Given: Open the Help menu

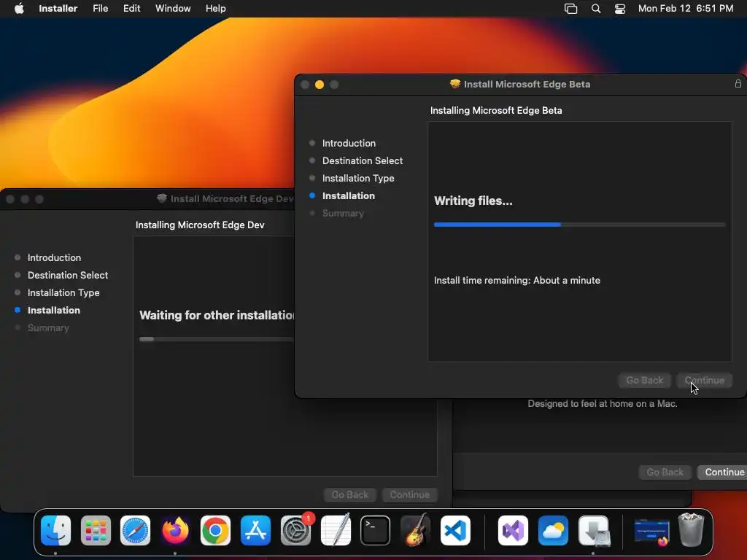Looking at the screenshot, I should (x=215, y=9).
